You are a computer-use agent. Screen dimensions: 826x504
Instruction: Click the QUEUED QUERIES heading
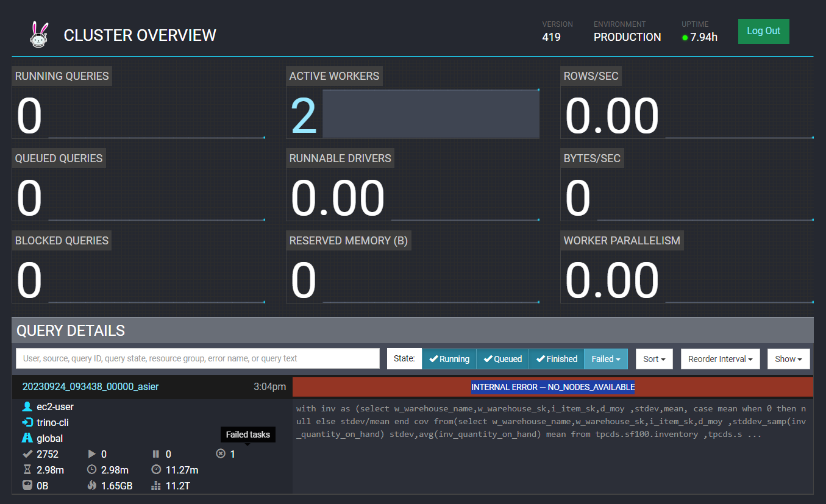pyautogui.click(x=59, y=158)
